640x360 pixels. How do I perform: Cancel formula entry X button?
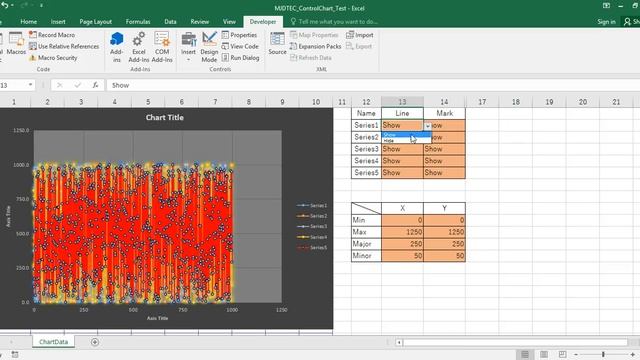click(60, 85)
